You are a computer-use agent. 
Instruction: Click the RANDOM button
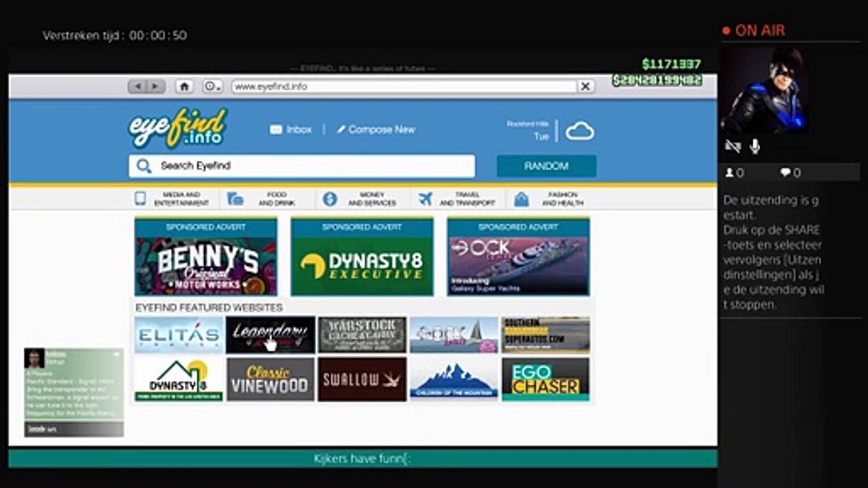click(547, 166)
